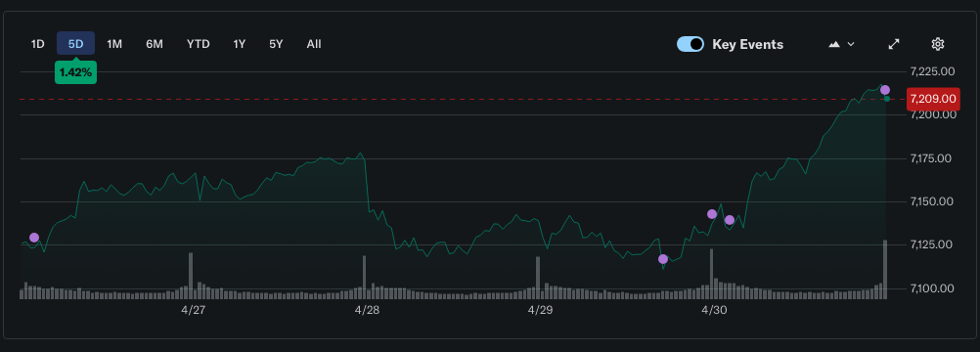Click the 7,200.00 axis label
Screen dimensions: 980x352
pyautogui.click(x=932, y=114)
